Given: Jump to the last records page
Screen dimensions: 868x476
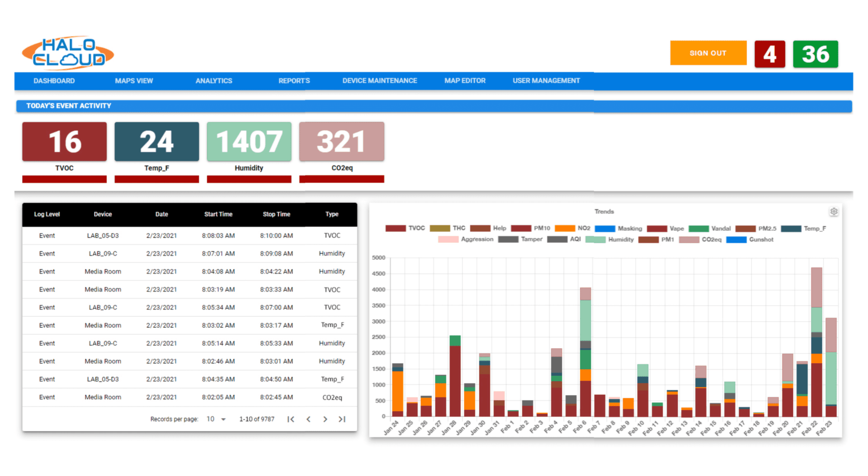Looking at the screenshot, I should [342, 419].
